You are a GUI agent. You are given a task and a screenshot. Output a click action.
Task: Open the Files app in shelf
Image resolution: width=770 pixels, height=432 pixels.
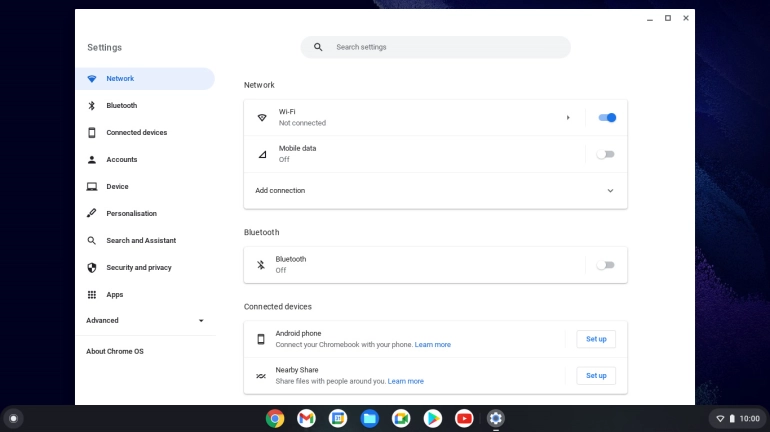point(369,418)
